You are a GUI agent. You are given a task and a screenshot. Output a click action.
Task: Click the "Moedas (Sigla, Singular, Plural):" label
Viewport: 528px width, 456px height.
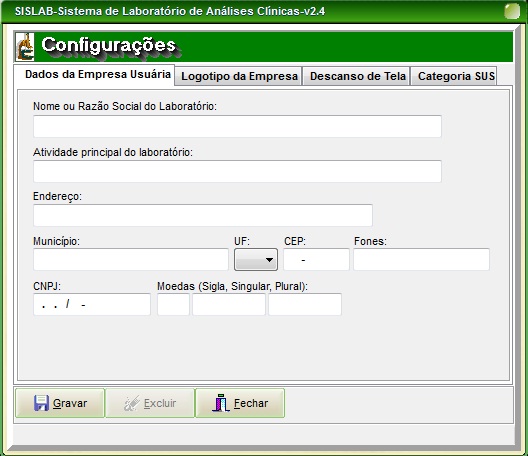point(232,286)
